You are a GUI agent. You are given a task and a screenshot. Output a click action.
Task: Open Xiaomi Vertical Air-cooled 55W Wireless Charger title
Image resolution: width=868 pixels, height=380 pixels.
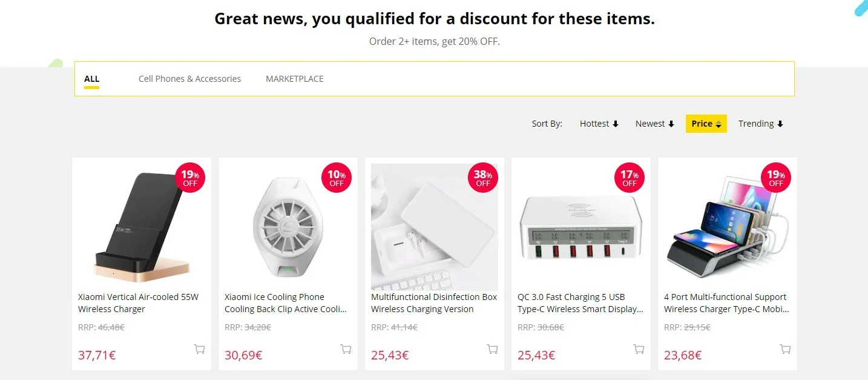pyautogui.click(x=139, y=303)
